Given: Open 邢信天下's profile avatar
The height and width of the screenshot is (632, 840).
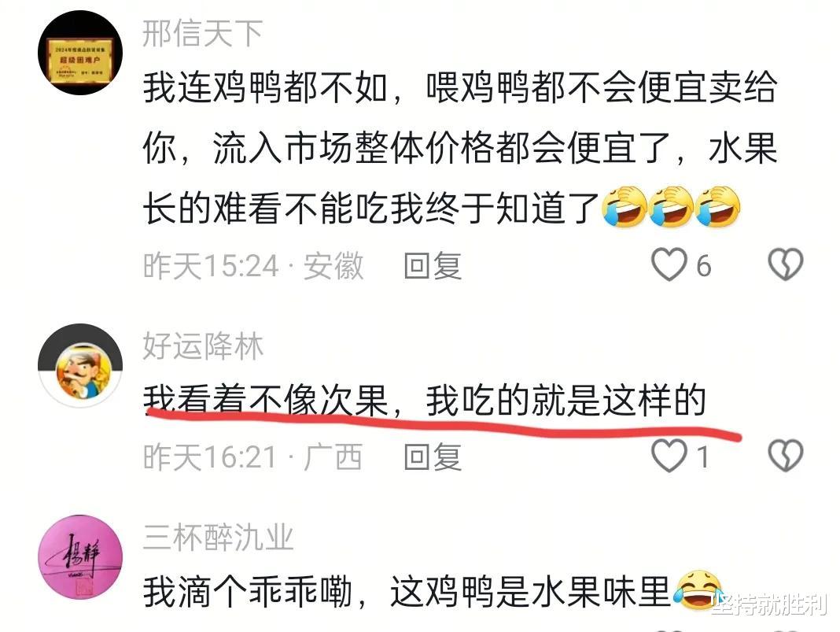Looking at the screenshot, I should [x=80, y=53].
